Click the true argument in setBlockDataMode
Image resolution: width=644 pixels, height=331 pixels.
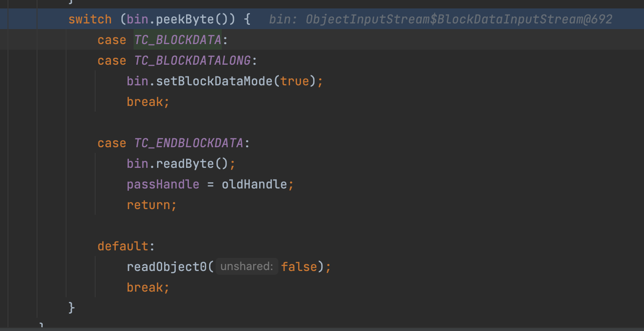coord(295,81)
